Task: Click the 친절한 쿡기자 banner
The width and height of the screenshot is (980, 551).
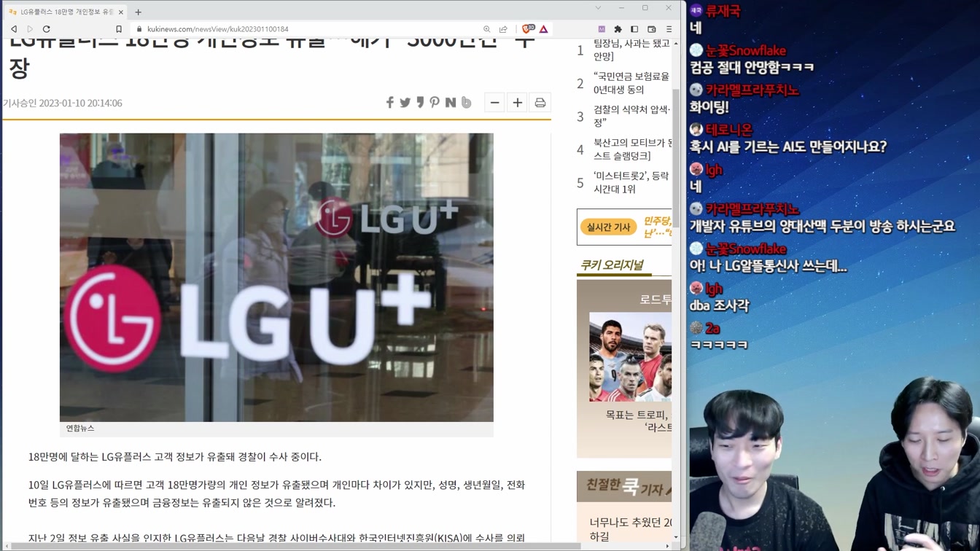Action: (x=624, y=486)
